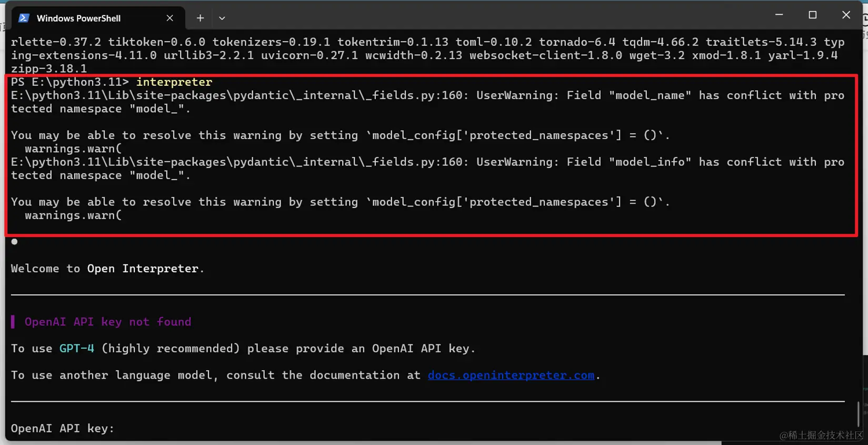Click the OpenAI API key not found message
The image size is (868, 445).
[108, 322]
